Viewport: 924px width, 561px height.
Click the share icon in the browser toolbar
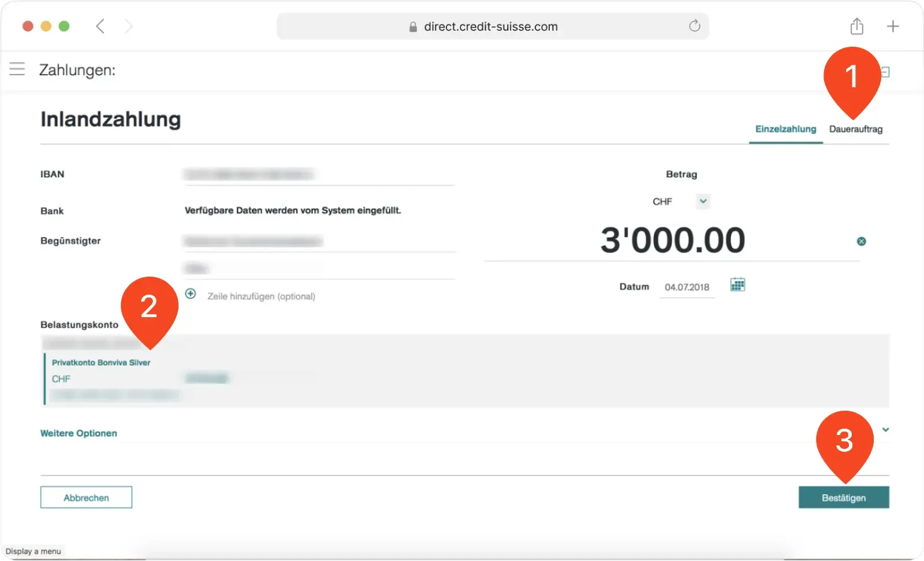click(856, 26)
